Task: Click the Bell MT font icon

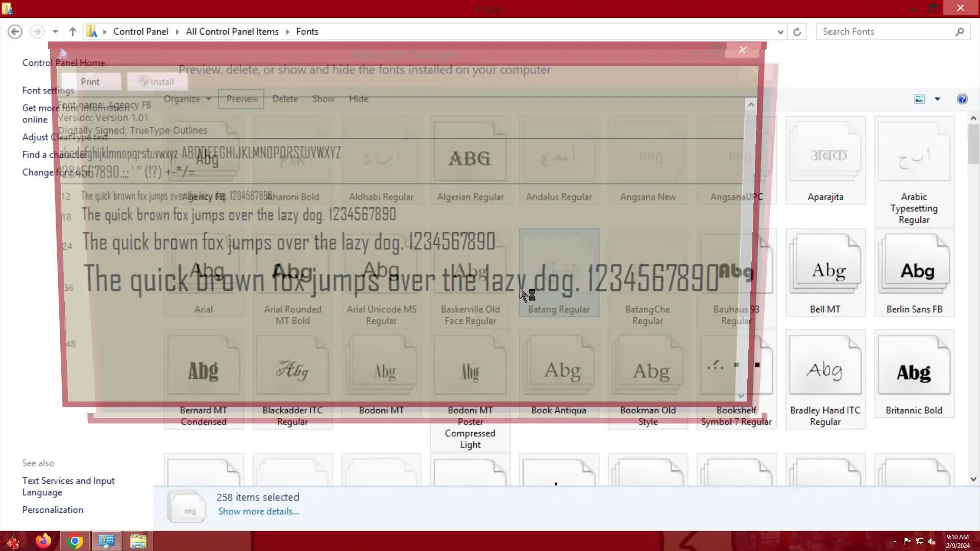Action: click(825, 265)
